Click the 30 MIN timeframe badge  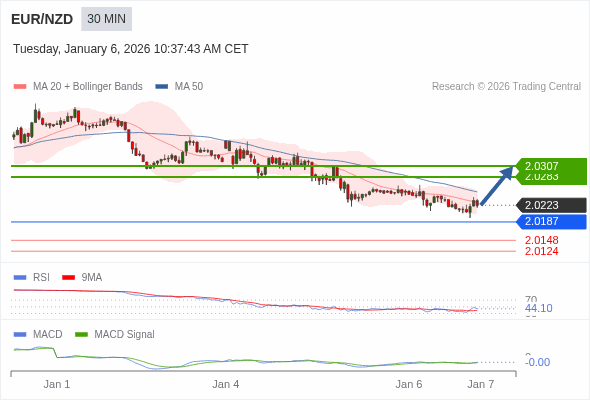(106, 19)
